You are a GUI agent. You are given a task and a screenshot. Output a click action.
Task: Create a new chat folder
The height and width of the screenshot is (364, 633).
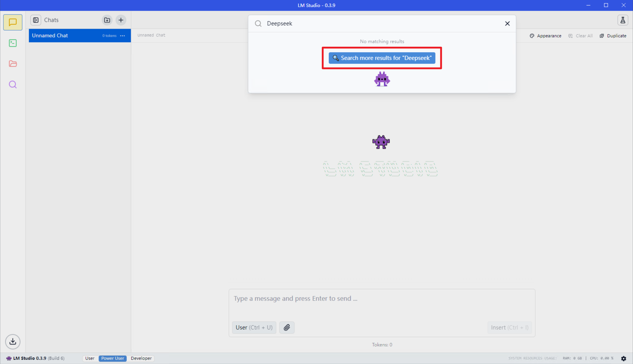(x=107, y=20)
